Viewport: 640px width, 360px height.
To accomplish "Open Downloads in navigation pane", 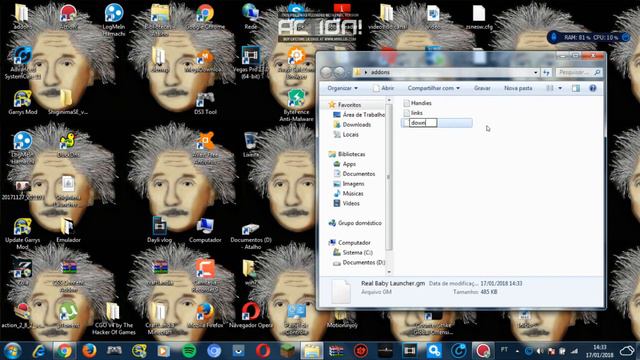I will pos(352,124).
